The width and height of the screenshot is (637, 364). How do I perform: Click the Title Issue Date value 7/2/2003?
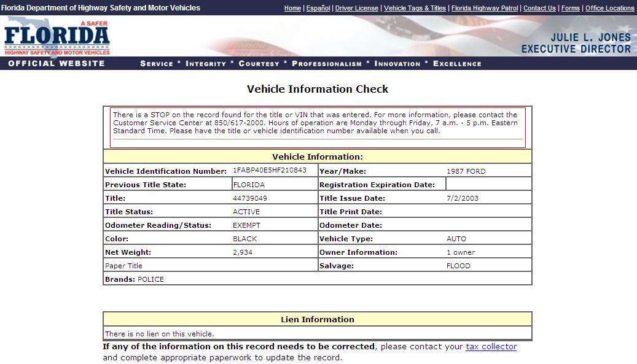(x=462, y=198)
